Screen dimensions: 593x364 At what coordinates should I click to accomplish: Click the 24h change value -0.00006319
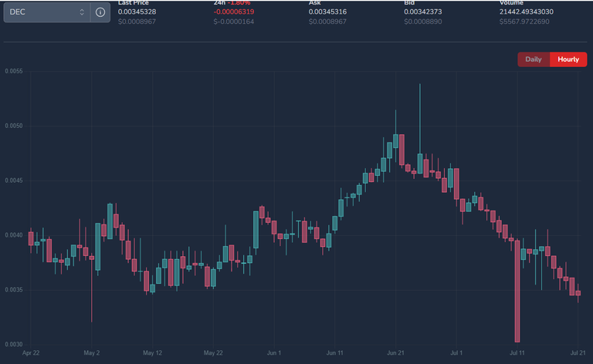(234, 12)
